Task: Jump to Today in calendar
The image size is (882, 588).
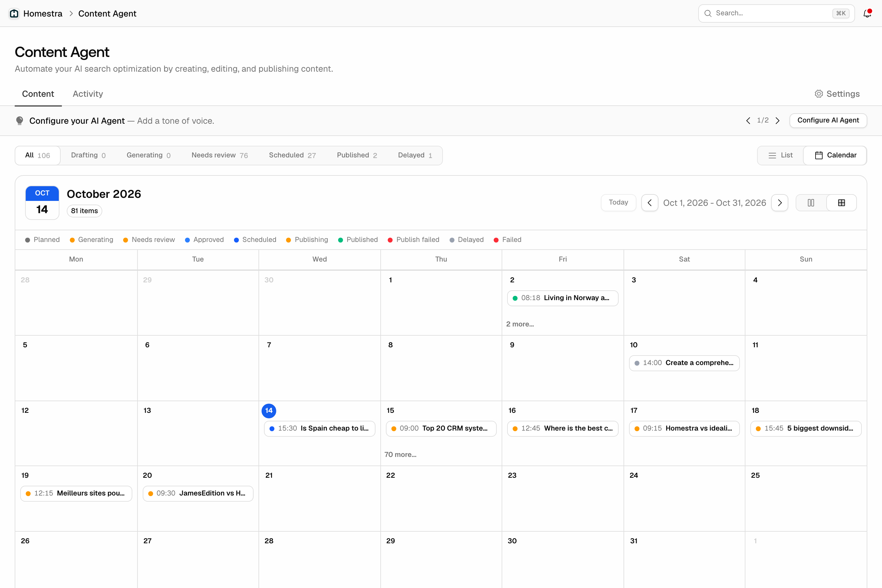Action: click(x=618, y=202)
